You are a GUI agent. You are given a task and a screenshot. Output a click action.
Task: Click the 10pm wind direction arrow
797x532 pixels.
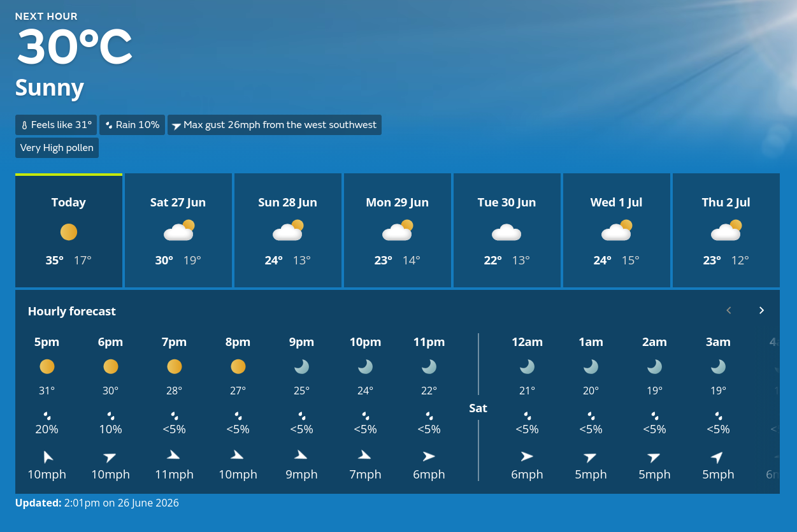(x=365, y=455)
